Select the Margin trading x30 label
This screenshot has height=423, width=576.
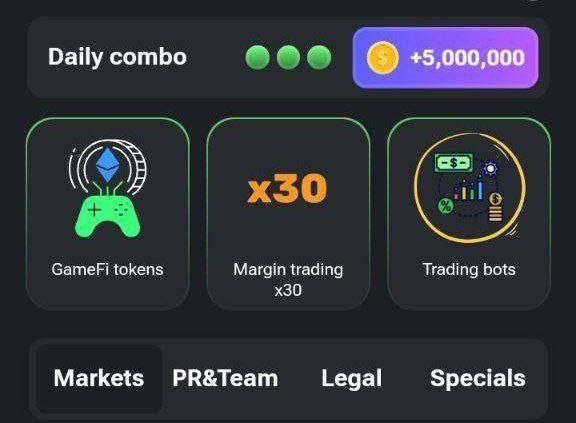(x=288, y=280)
